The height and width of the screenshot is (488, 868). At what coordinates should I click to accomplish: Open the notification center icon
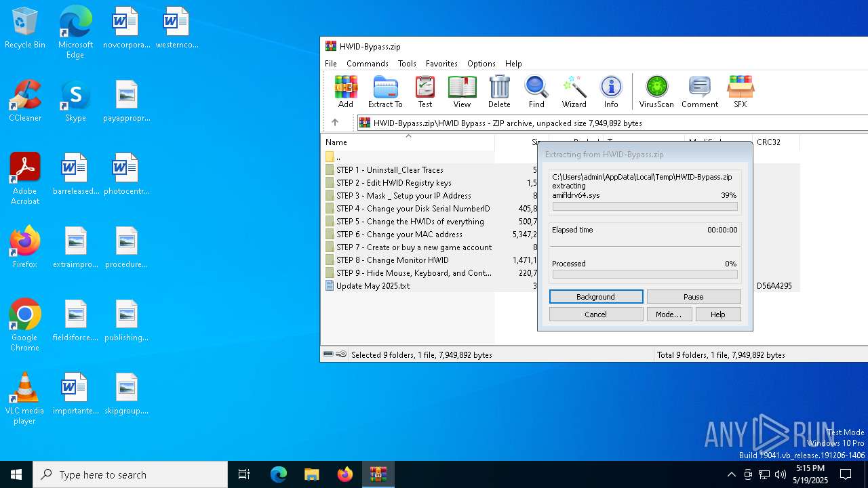846,474
